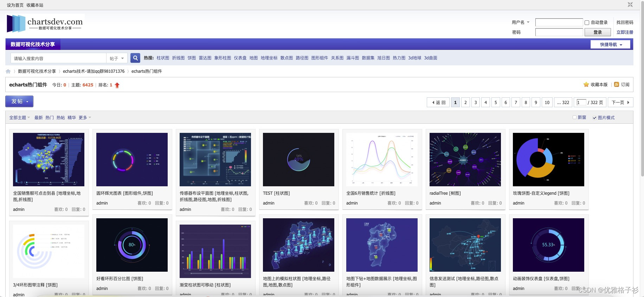Click the chartsdev.com site logo

45,24
